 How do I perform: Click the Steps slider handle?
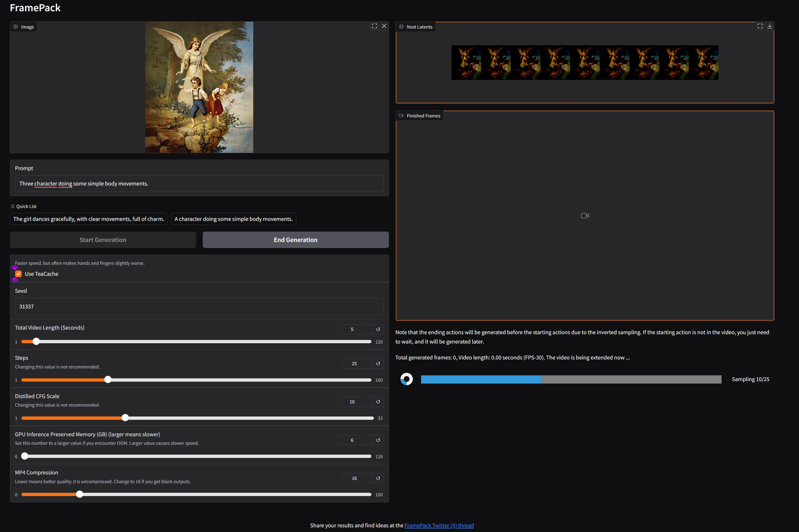[108, 380]
